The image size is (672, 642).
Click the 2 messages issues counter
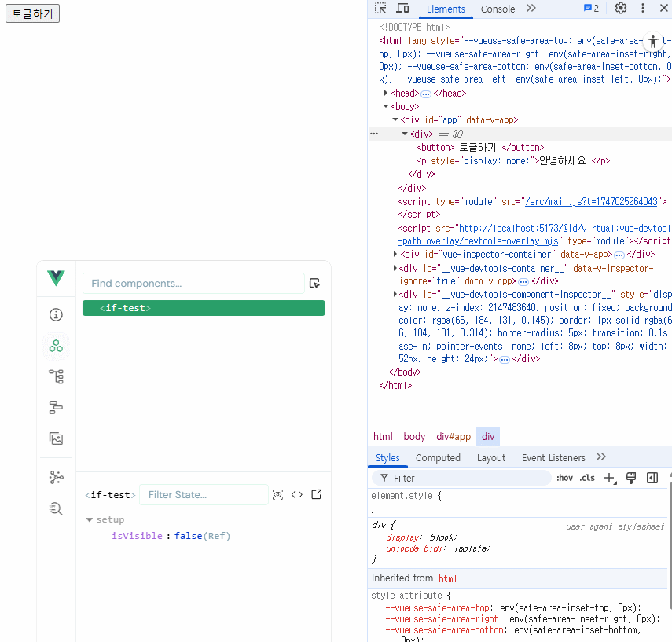point(591,8)
